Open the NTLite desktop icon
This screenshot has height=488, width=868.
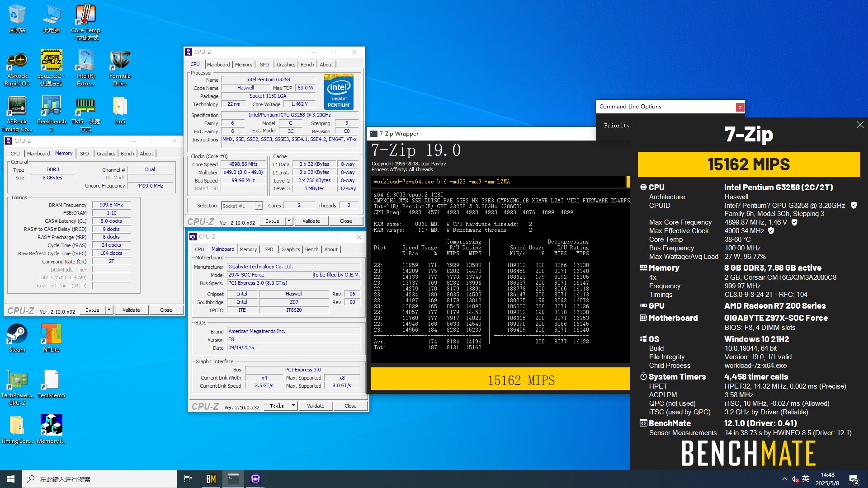pos(51,338)
